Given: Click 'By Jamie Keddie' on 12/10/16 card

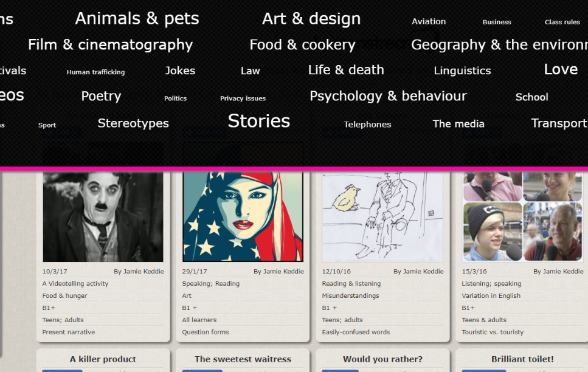Looking at the screenshot, I should (x=418, y=272).
